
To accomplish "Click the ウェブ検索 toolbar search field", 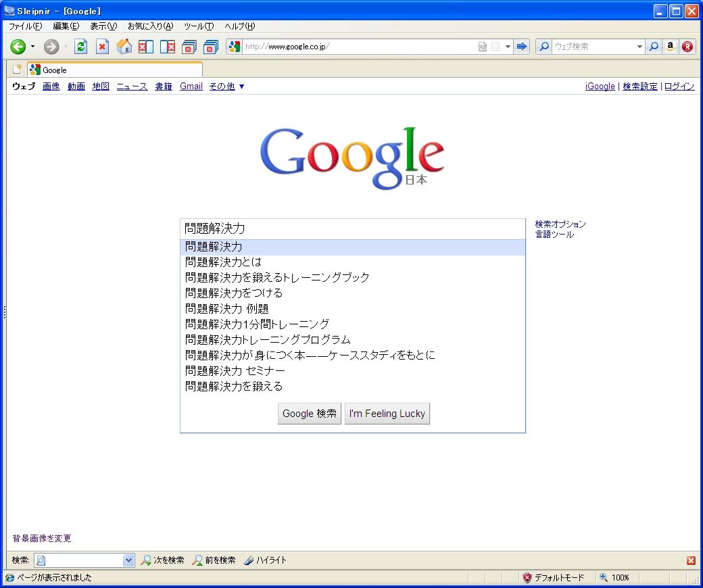I will click(593, 47).
